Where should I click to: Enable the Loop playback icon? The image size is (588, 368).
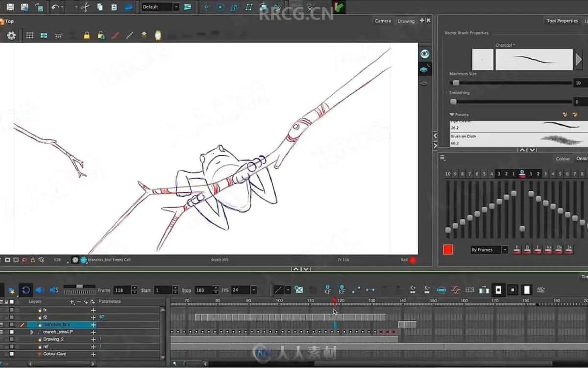point(26,290)
